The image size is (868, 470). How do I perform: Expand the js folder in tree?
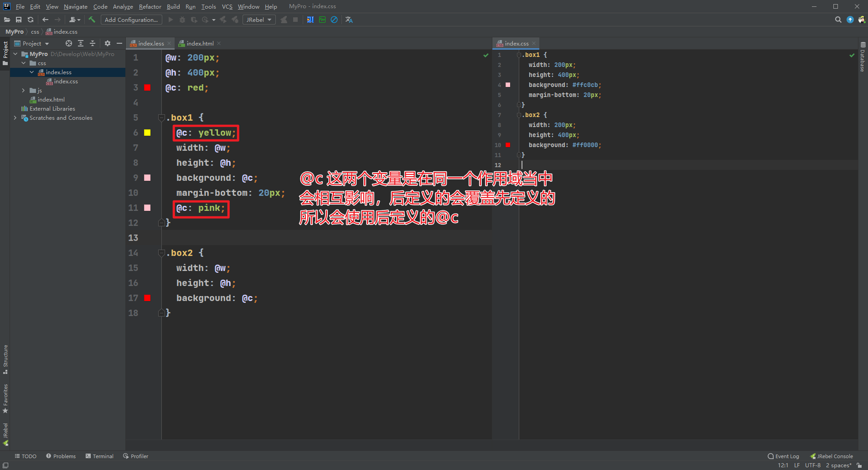(x=24, y=90)
